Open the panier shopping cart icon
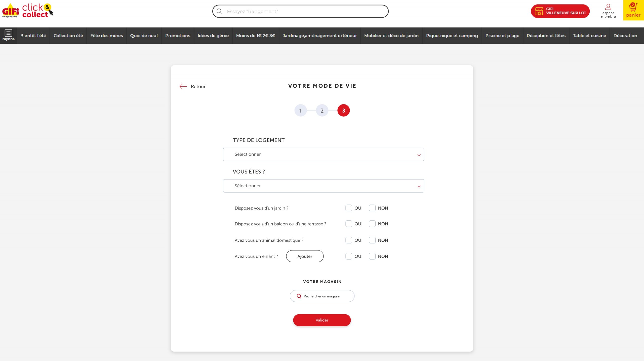The image size is (644, 361). tap(633, 7)
